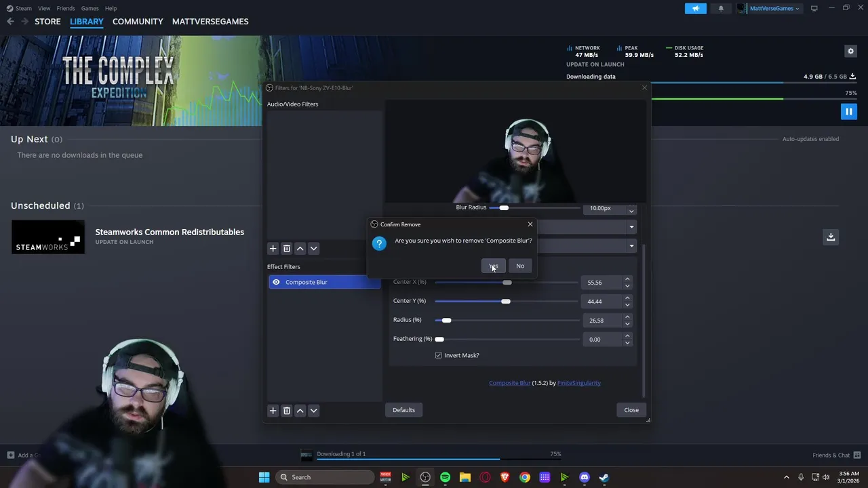Click Windows taskbar Search box
The width and height of the screenshot is (868, 488).
(x=325, y=477)
